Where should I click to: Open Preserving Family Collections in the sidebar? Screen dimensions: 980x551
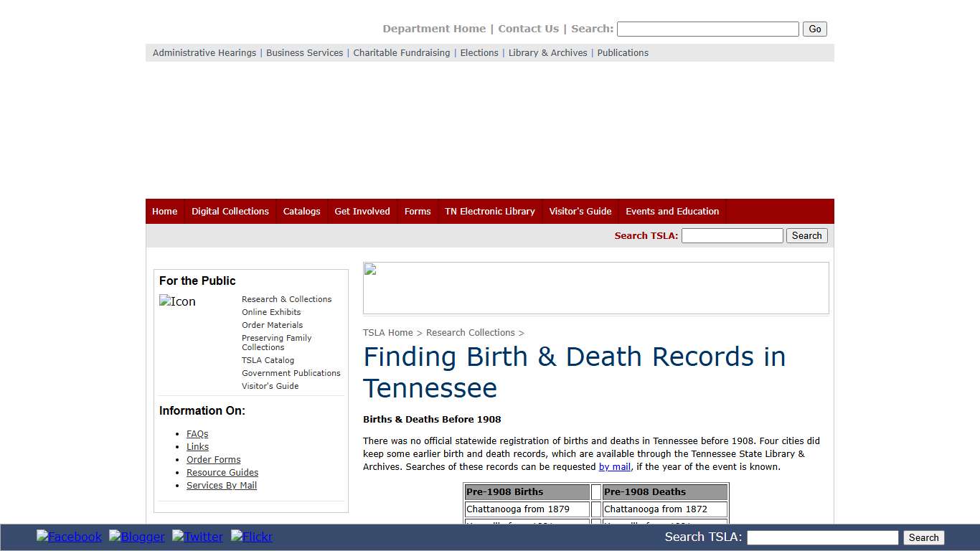pos(276,342)
